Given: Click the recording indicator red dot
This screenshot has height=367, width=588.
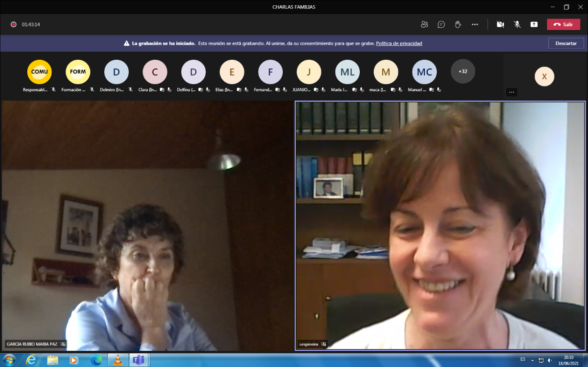Looking at the screenshot, I should coord(13,24).
